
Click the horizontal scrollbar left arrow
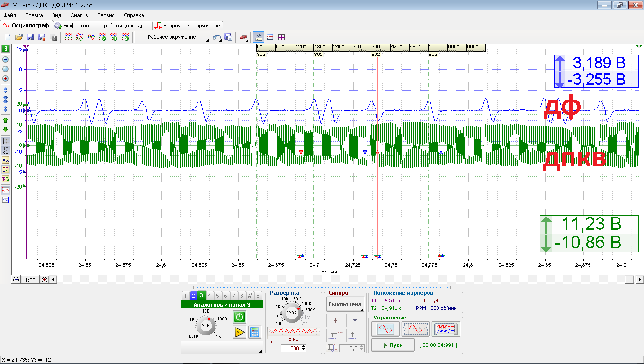pos(52,280)
